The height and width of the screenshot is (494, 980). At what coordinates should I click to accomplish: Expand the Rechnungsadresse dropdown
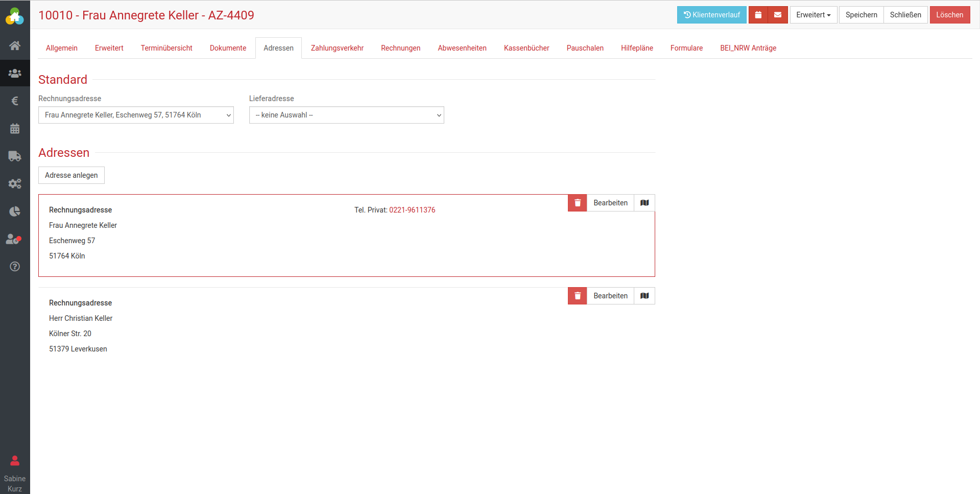136,115
